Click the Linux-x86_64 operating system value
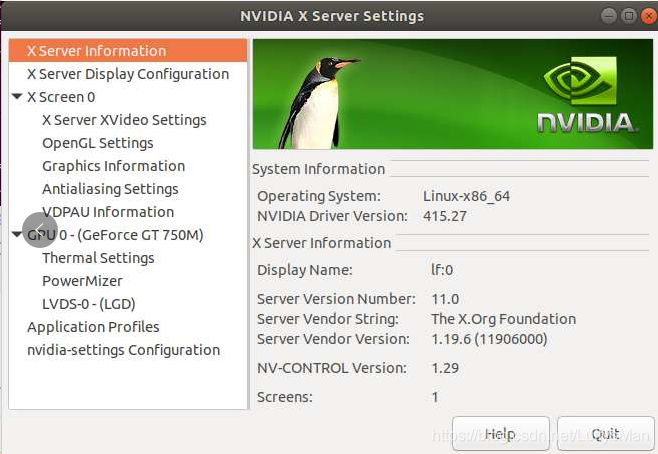 tap(467, 196)
